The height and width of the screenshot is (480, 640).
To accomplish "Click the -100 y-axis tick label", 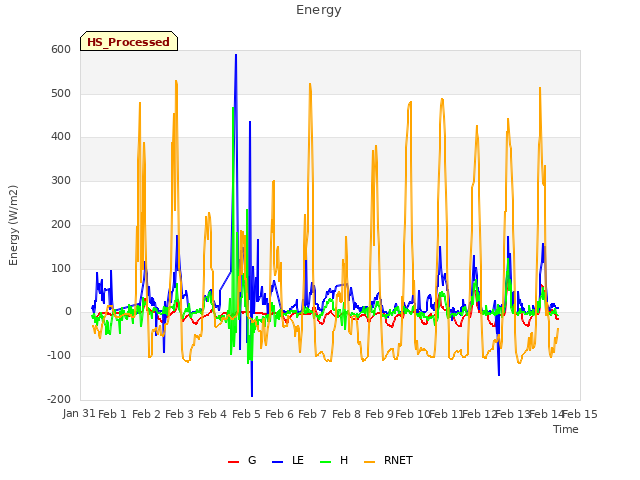I will 59,356.
